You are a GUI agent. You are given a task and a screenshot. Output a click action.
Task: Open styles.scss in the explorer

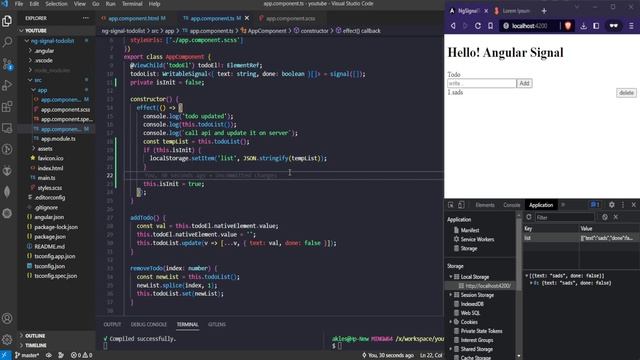[50, 188]
